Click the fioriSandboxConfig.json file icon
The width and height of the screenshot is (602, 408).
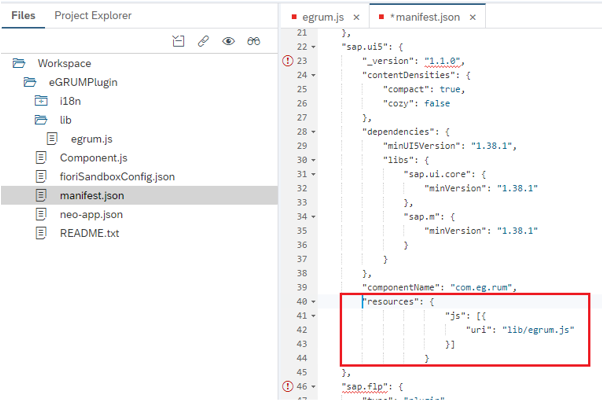(x=41, y=176)
